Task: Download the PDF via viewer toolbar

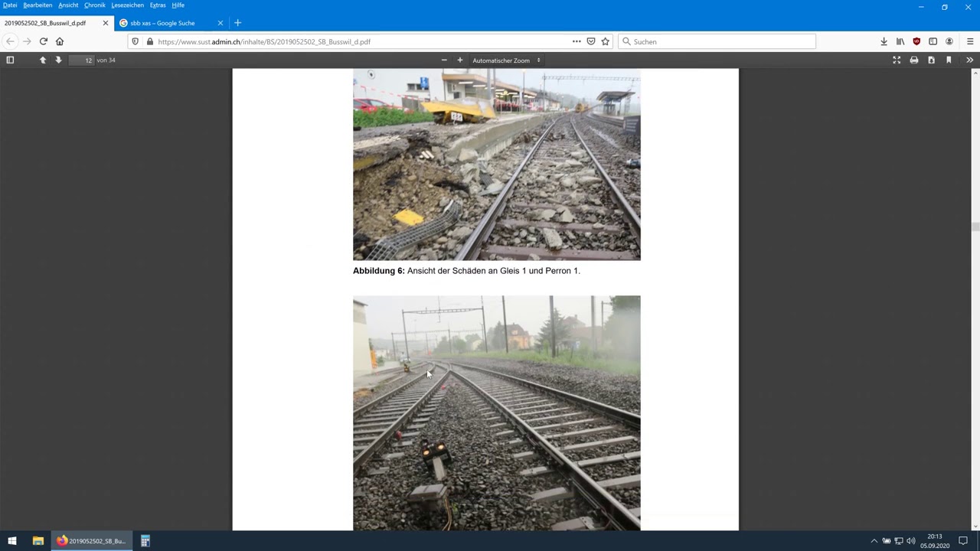Action: coord(931,60)
